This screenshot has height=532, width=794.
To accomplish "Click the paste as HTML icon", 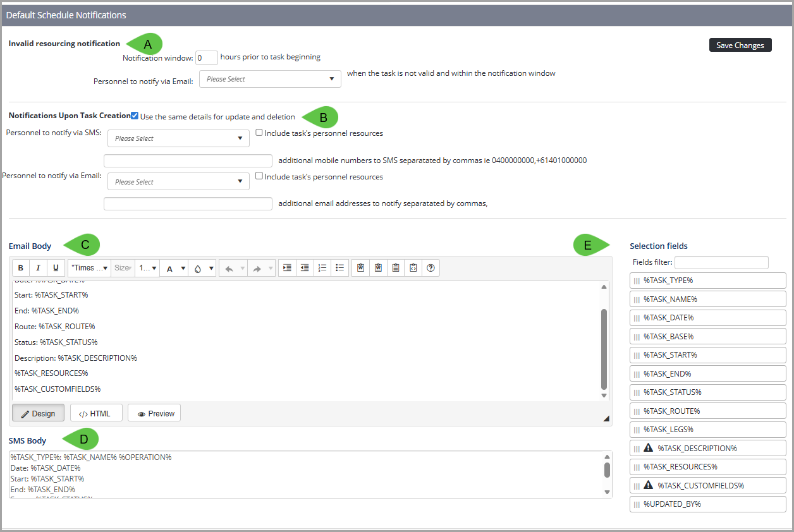I will [413, 268].
